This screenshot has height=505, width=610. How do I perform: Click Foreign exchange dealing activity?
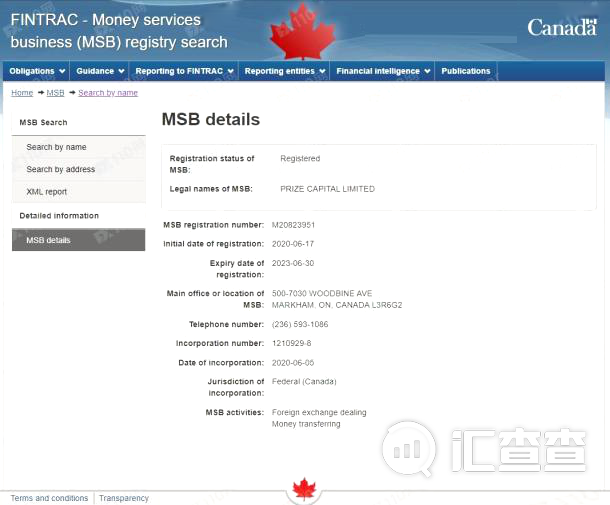(x=319, y=412)
